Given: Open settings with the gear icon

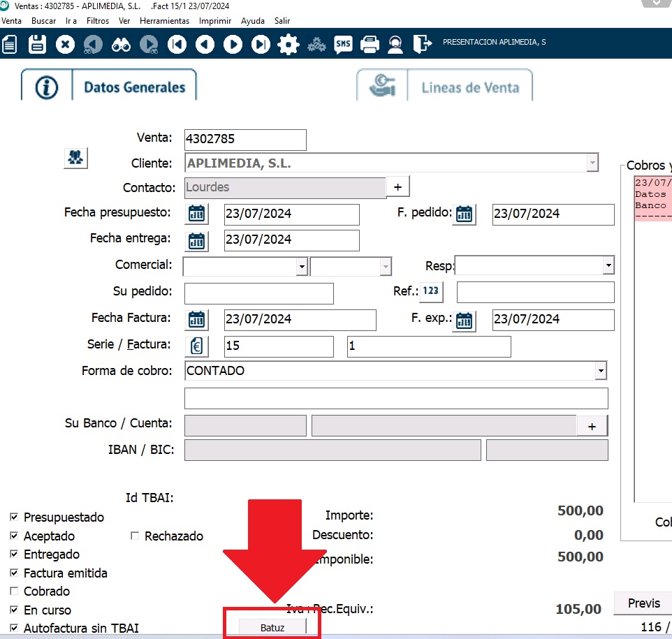Looking at the screenshot, I should [288, 45].
